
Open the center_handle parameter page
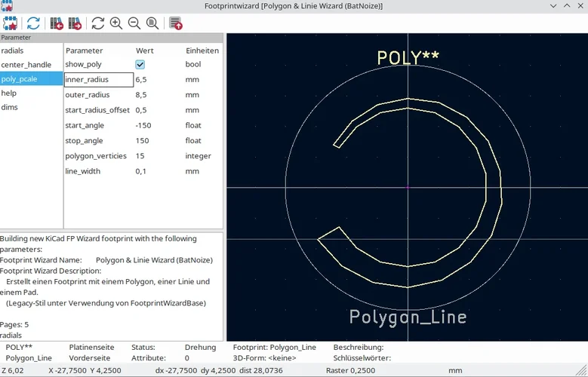(x=26, y=65)
